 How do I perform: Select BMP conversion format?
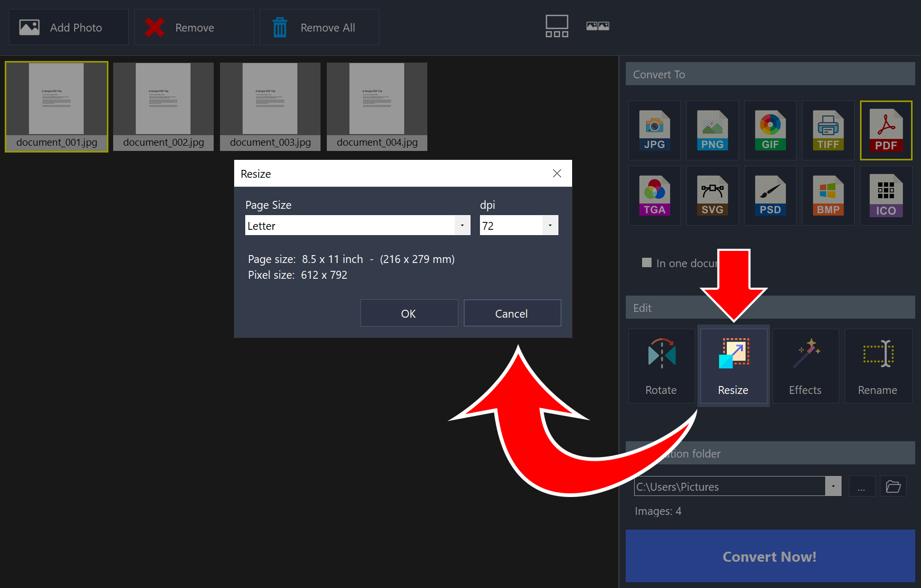point(828,196)
